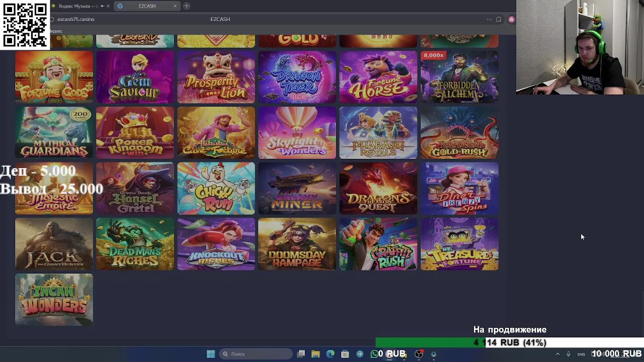Open the Fortune Gods game thumbnail
The width and height of the screenshot is (644, 362).
point(54,77)
